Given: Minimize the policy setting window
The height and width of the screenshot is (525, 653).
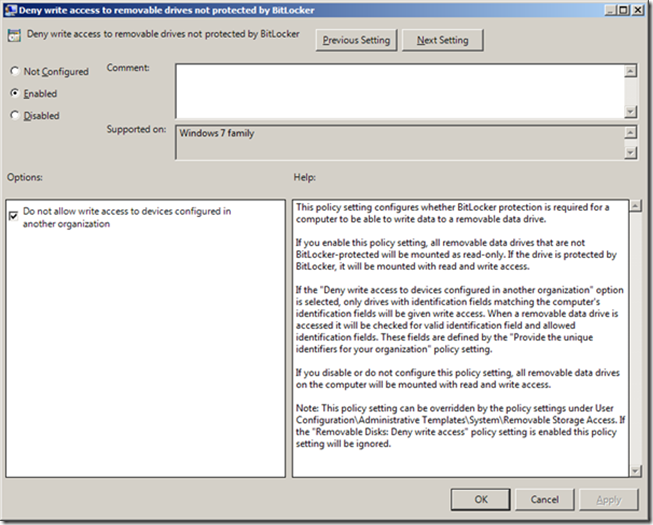Looking at the screenshot, I should click(x=608, y=9).
